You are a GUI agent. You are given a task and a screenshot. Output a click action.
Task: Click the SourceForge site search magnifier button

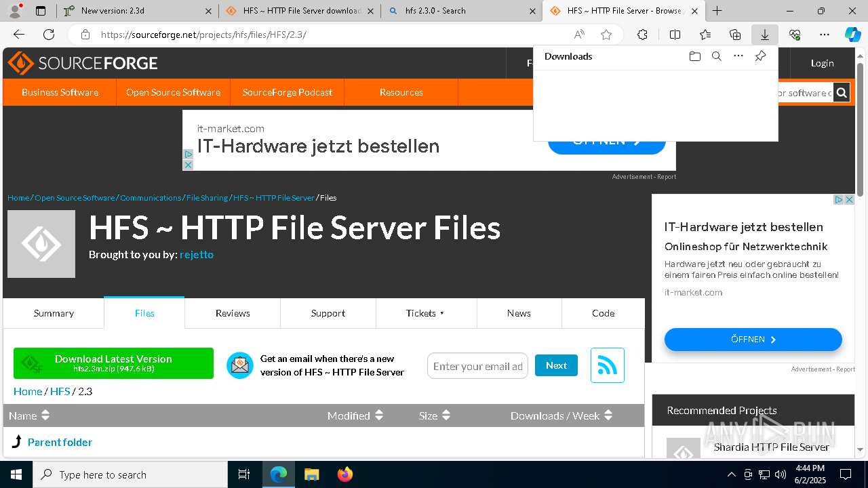[842, 93]
